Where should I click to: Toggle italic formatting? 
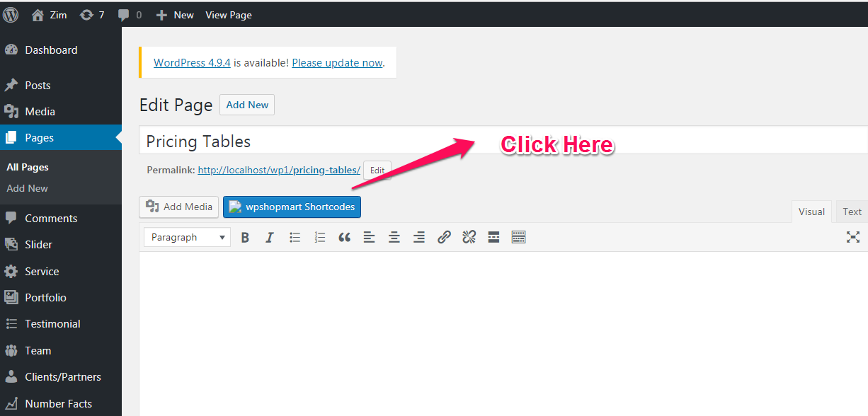pyautogui.click(x=270, y=238)
